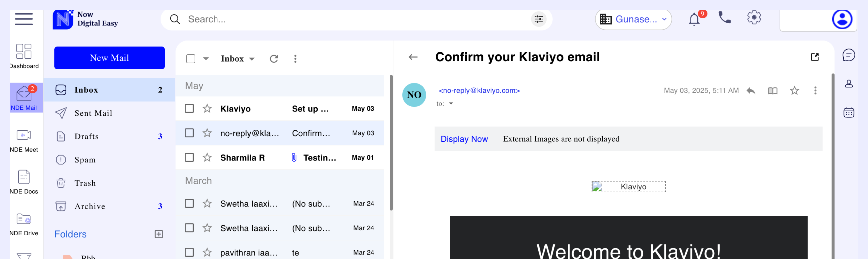
Task: Click the attachment icon on Sharmila R mail
Action: tap(294, 158)
